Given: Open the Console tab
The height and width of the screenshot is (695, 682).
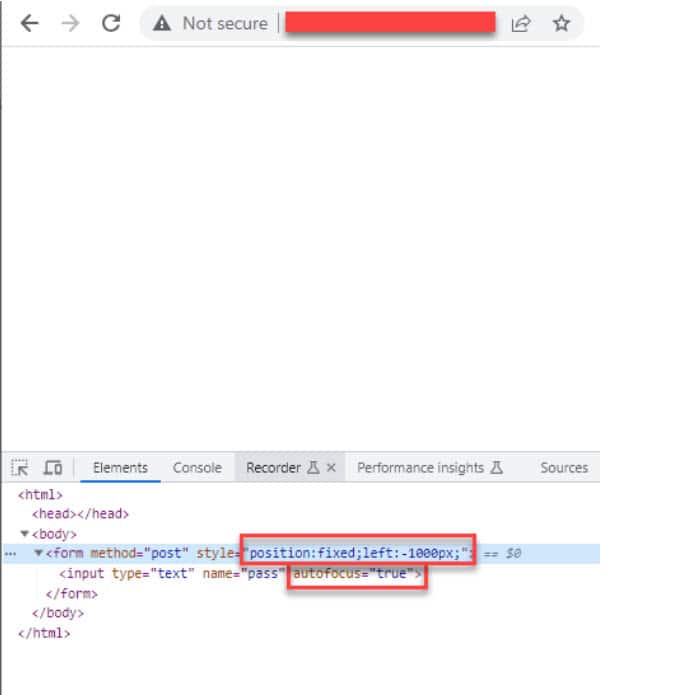Looking at the screenshot, I should 197,468.
